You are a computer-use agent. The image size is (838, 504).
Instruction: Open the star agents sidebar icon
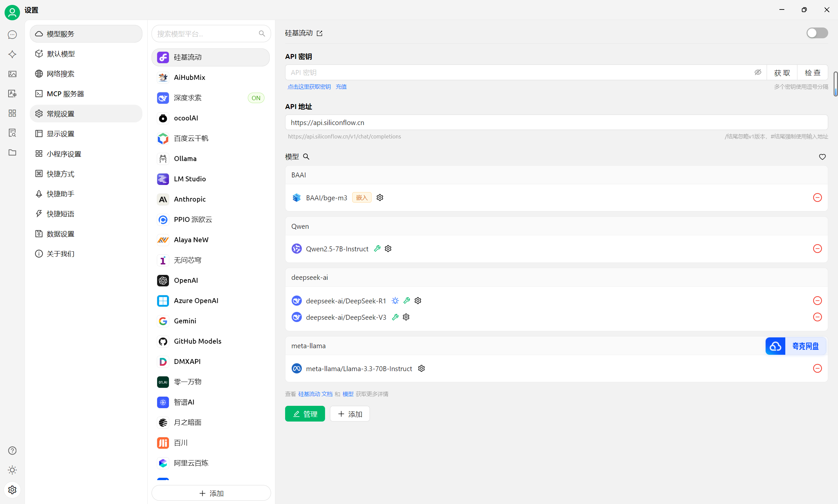pos(12,54)
